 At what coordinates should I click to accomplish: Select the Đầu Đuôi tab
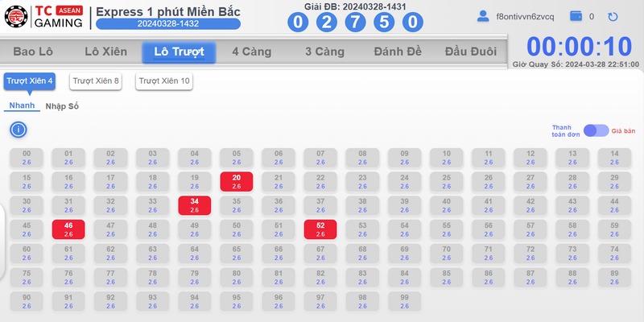pos(471,52)
